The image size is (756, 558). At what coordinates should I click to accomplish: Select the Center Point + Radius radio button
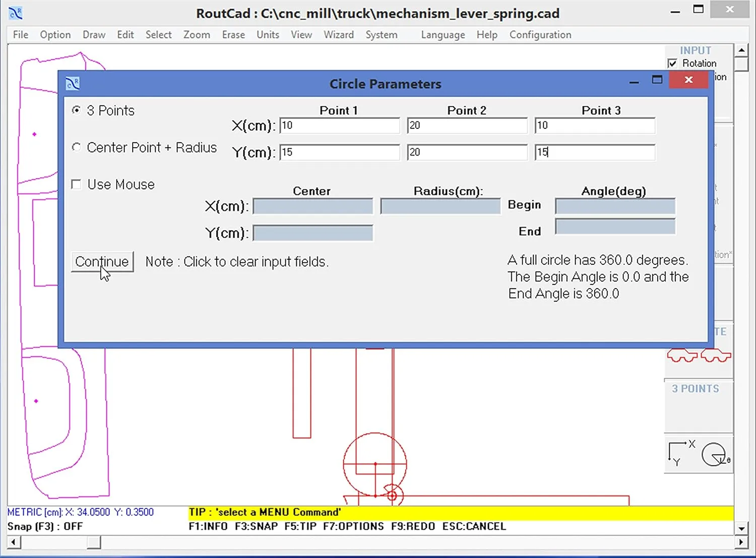76,147
